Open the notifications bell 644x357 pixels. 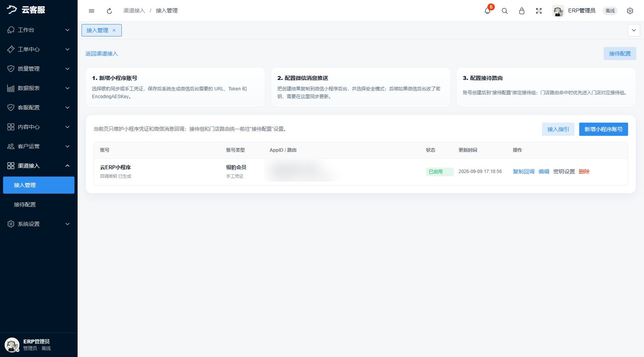click(488, 11)
